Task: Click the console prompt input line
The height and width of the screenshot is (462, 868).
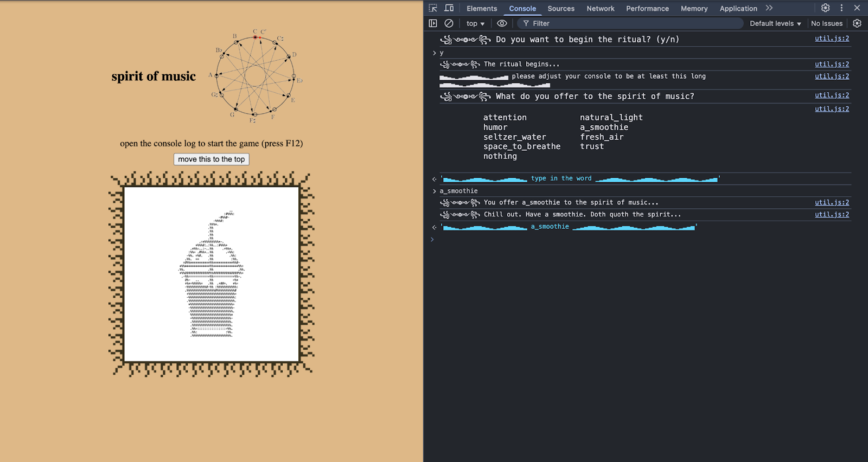Action: (x=646, y=239)
